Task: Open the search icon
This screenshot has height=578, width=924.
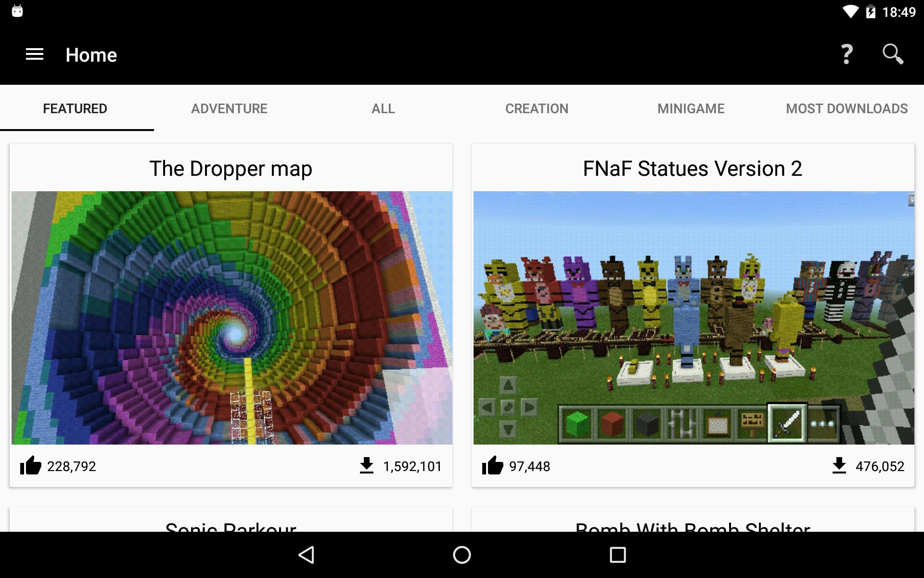Action: click(x=895, y=54)
